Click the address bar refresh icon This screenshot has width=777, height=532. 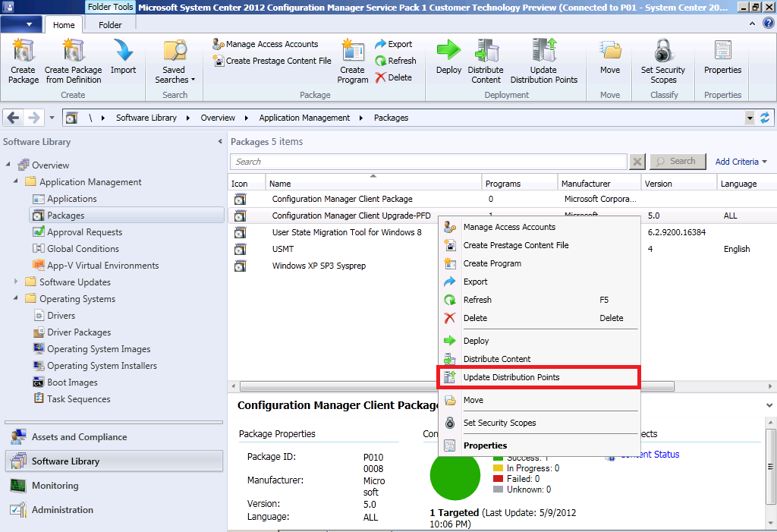[x=765, y=118]
